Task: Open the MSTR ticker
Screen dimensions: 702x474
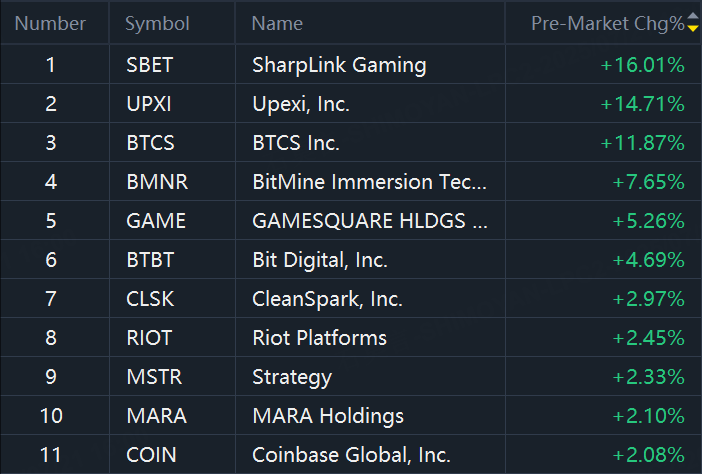Action: click(x=154, y=376)
